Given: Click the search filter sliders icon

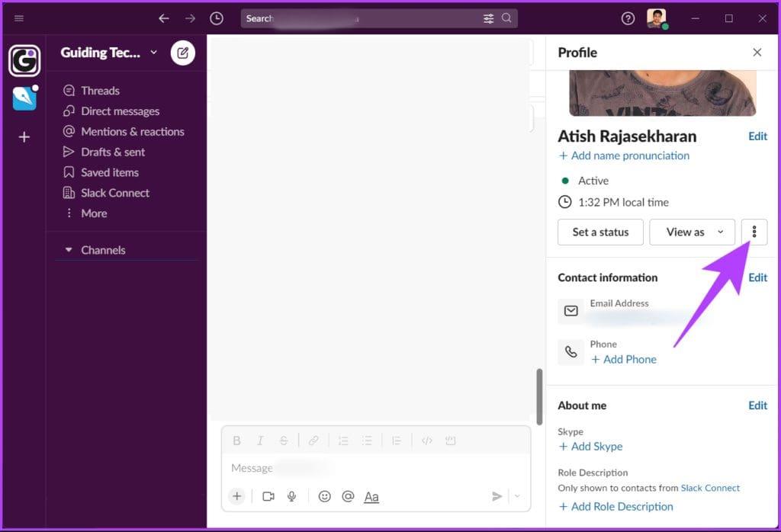Looking at the screenshot, I should (489, 18).
